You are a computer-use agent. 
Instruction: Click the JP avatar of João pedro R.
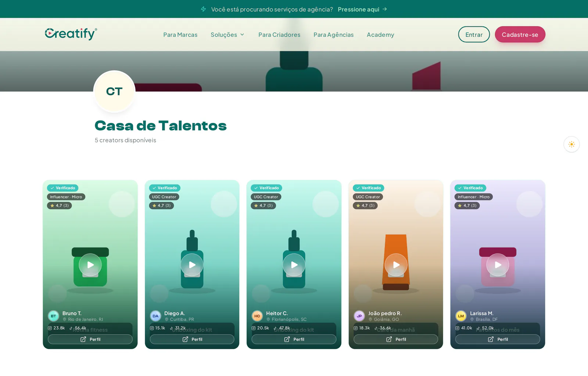click(359, 316)
